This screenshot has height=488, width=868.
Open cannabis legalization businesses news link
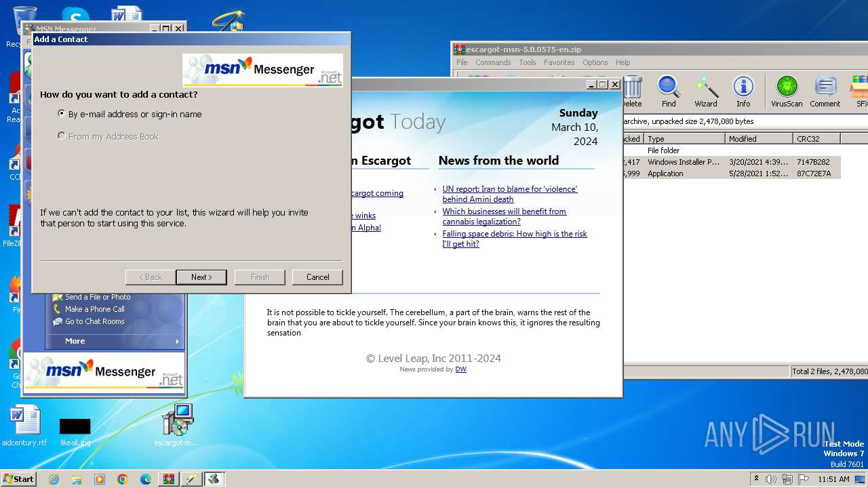coord(505,216)
